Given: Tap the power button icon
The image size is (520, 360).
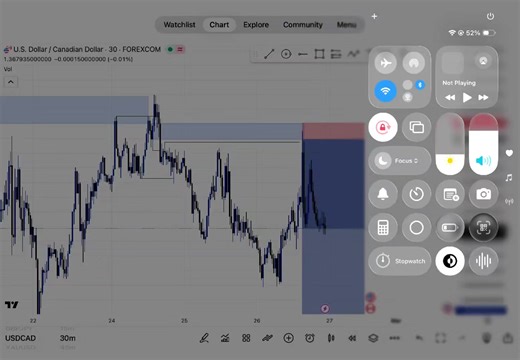Looking at the screenshot, I should coord(490,16).
